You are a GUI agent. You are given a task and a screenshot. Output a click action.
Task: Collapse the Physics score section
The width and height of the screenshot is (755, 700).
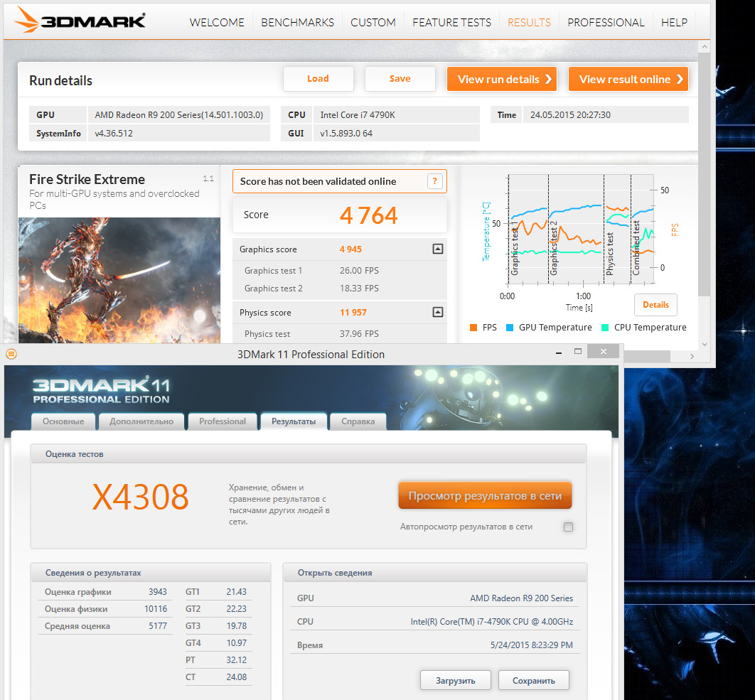438,312
